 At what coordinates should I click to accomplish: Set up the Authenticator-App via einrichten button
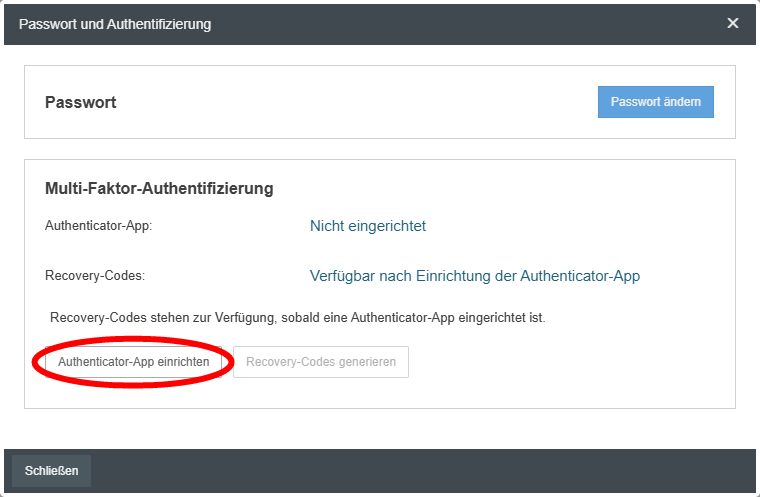tap(133, 362)
